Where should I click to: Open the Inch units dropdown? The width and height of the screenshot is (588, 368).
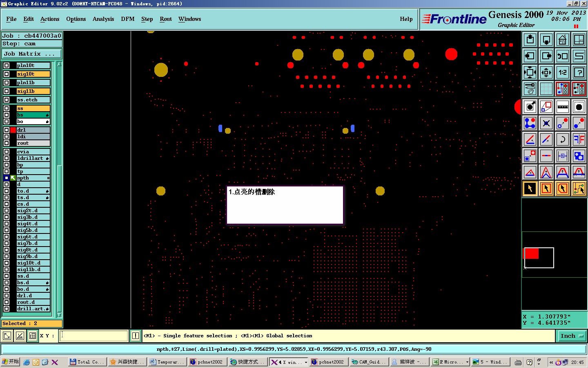(572, 336)
